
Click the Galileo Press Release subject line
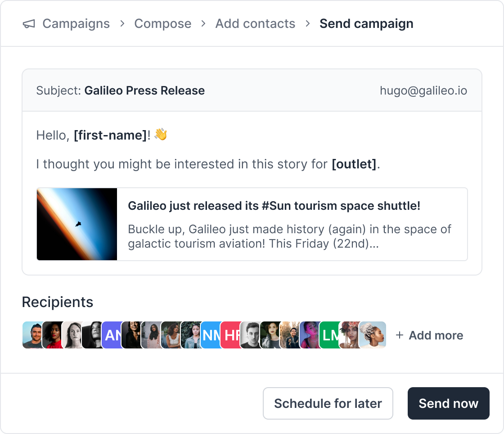click(144, 90)
